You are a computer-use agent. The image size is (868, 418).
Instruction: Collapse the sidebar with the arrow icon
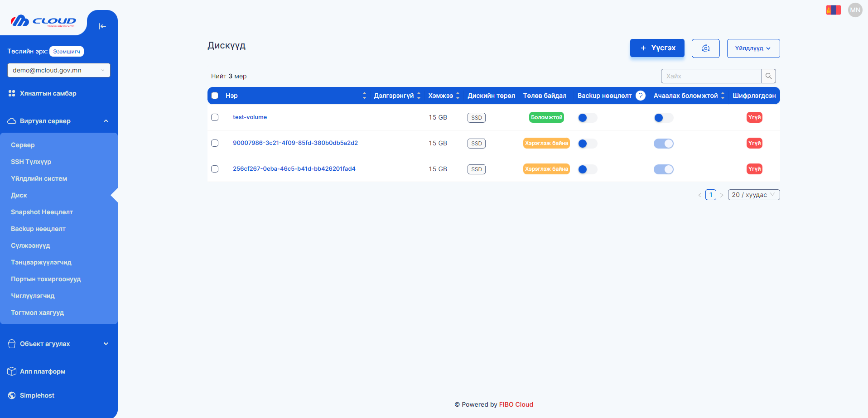[102, 26]
